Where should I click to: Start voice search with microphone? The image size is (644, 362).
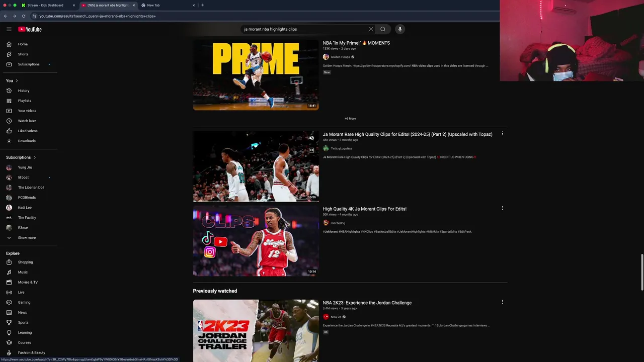[x=400, y=29]
